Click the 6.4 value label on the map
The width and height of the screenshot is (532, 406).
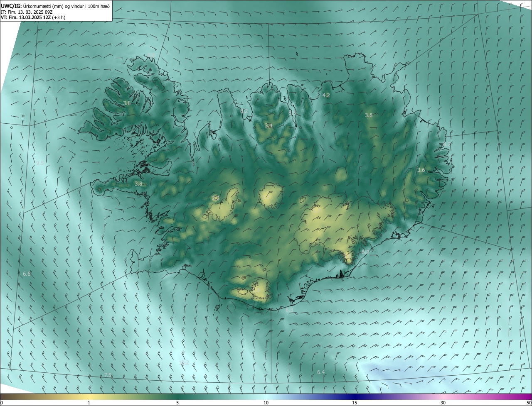[x=321, y=372]
